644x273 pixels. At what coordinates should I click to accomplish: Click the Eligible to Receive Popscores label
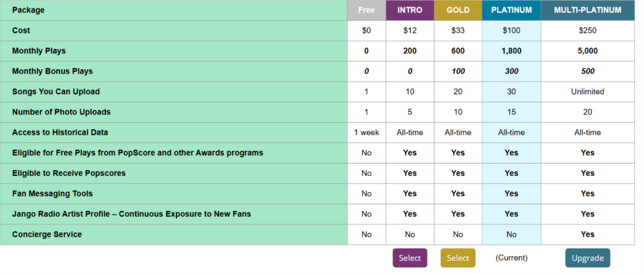(x=68, y=173)
